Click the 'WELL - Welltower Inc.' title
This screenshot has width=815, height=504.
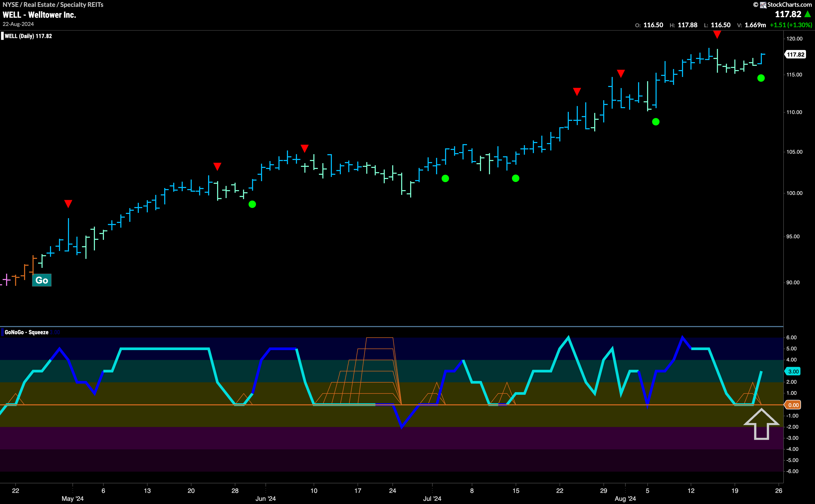(x=39, y=15)
